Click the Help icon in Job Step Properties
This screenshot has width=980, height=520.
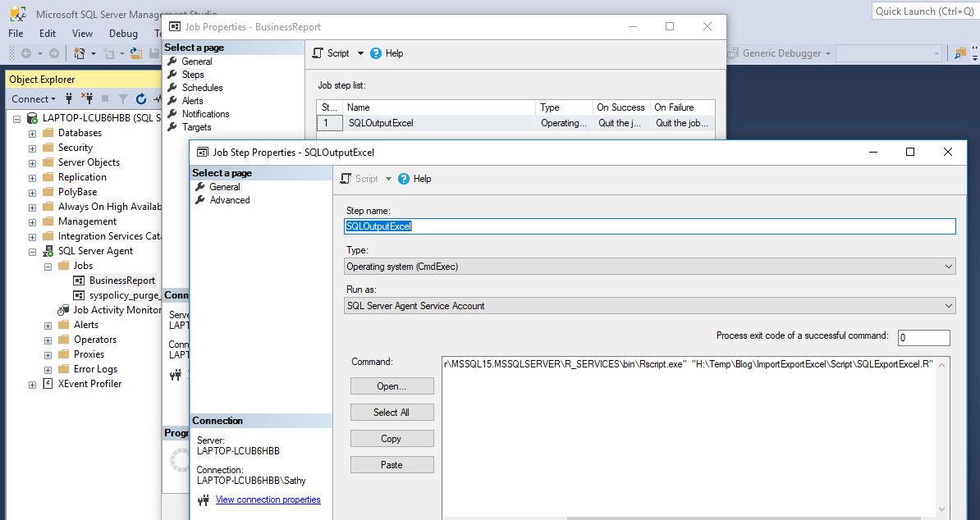pos(404,179)
